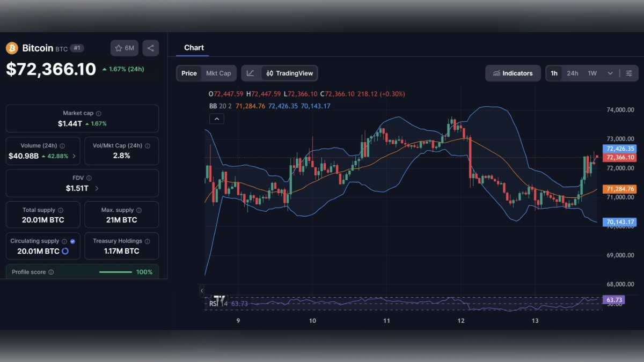Screen dimensions: 644x362
Task: Select the 1W timeframe
Action: pyautogui.click(x=592, y=73)
